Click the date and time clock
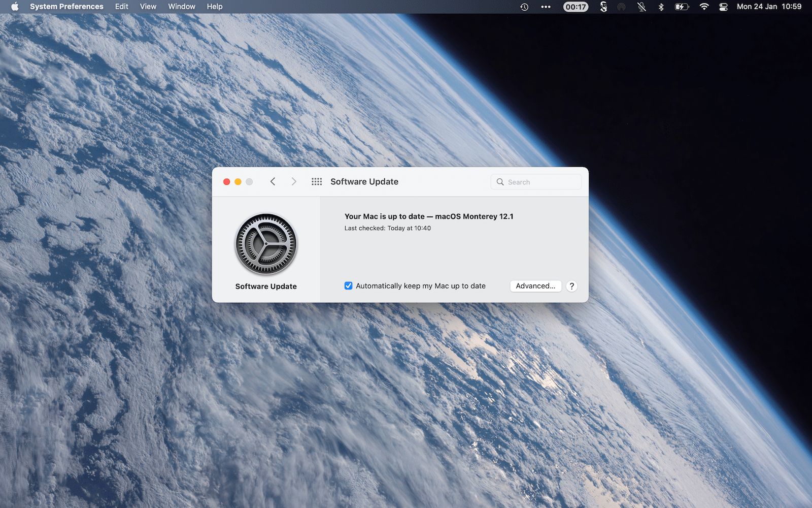 [x=769, y=7]
